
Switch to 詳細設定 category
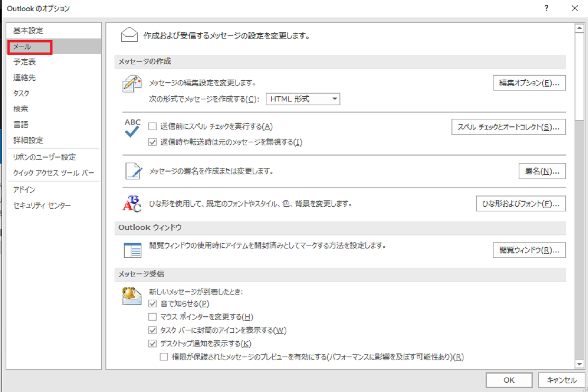[x=28, y=140]
